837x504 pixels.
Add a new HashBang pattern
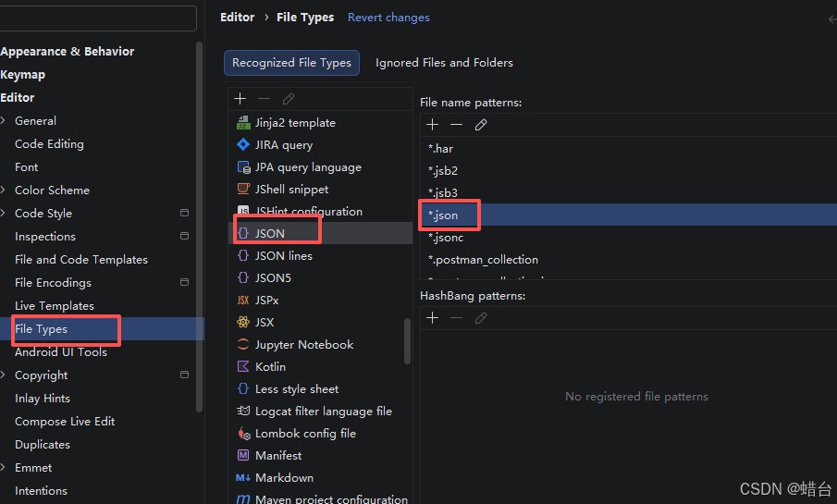pyautogui.click(x=433, y=318)
